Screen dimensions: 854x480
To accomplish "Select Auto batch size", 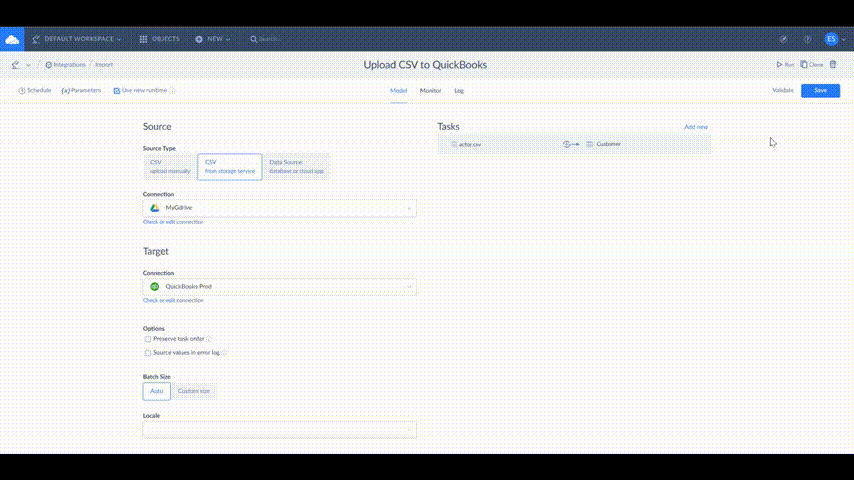I will pyautogui.click(x=157, y=391).
